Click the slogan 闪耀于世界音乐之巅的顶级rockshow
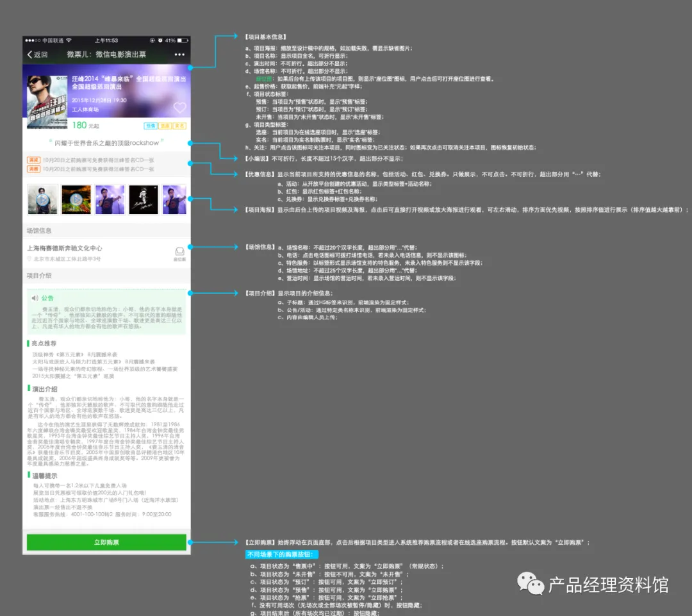 [106, 143]
